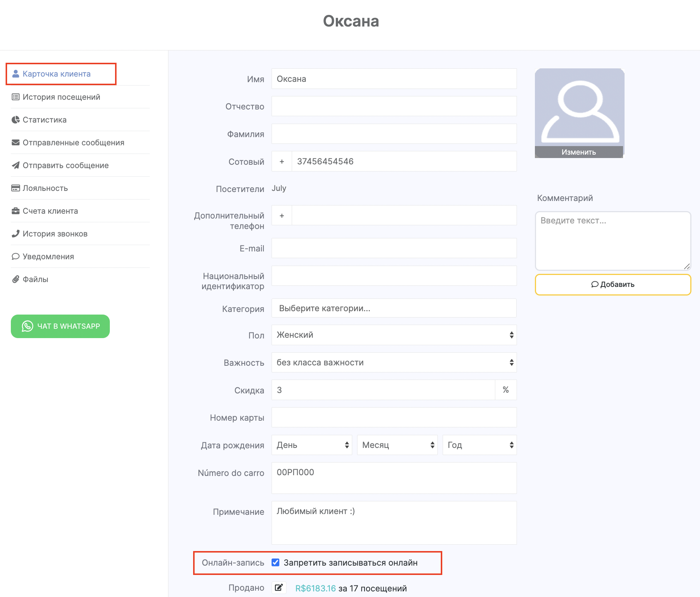This screenshot has height=597, width=700.
Task: Open История посещений menu item
Action: tap(61, 97)
